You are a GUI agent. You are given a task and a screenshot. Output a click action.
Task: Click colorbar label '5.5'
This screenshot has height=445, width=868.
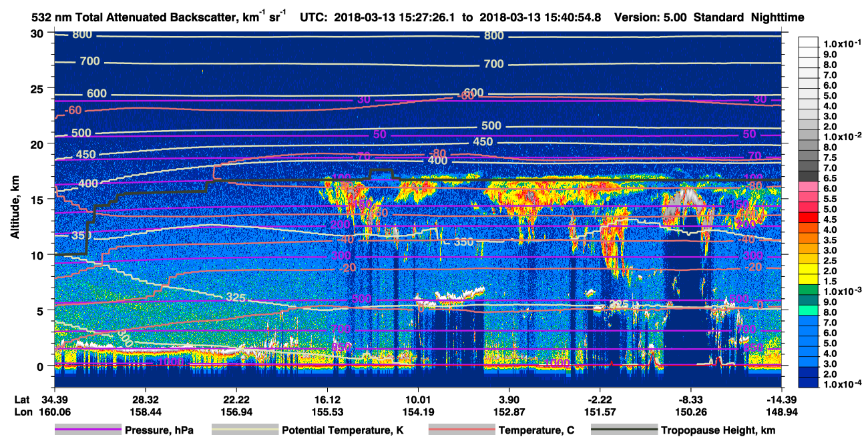(x=829, y=199)
